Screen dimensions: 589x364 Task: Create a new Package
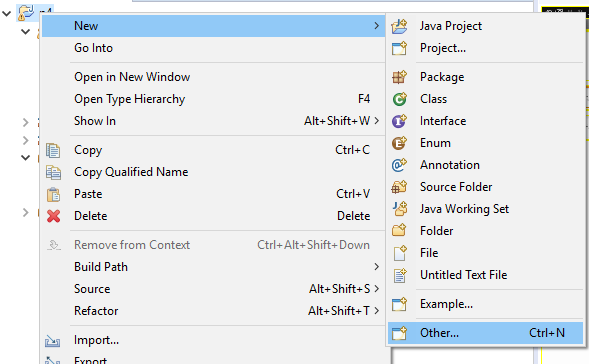pos(485,77)
